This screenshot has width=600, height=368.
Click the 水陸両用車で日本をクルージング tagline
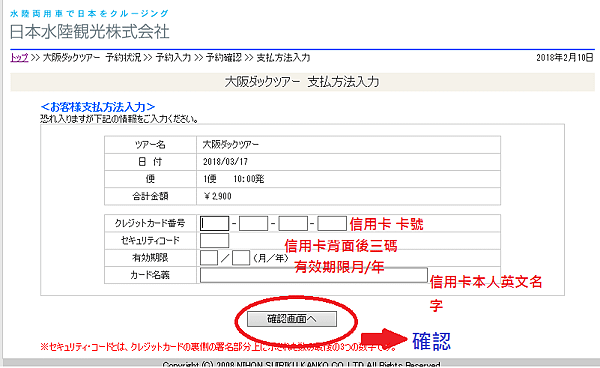[89, 14]
